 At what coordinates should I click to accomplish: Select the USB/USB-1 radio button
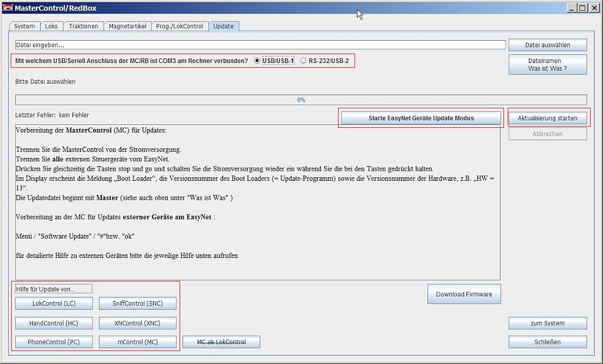[x=257, y=61]
